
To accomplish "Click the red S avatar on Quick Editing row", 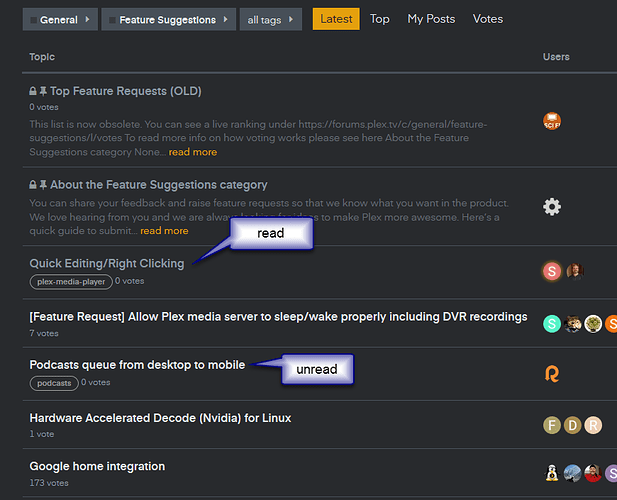I will click(x=552, y=271).
